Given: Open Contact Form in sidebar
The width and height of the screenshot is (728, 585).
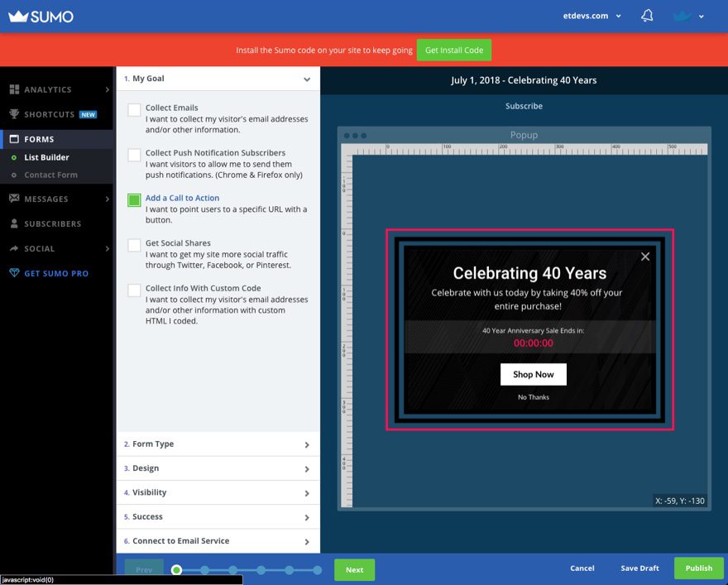Looking at the screenshot, I should [50, 175].
